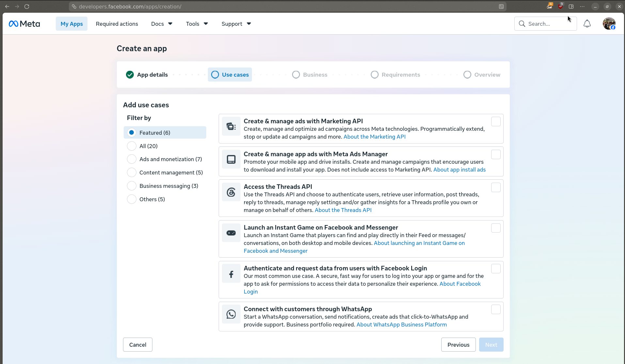Check the Instant Game use case checkbox

coord(496,228)
